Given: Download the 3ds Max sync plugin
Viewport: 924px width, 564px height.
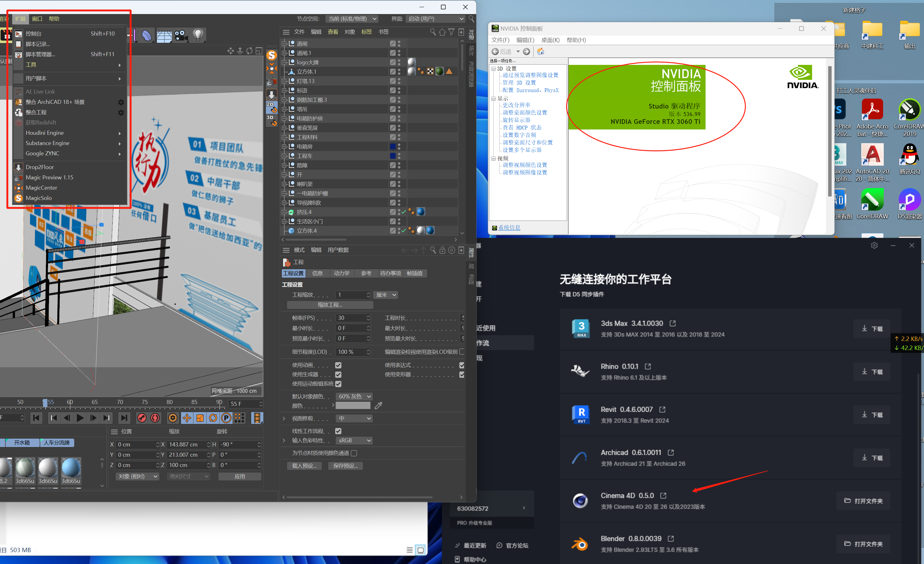Looking at the screenshot, I should 872,329.
